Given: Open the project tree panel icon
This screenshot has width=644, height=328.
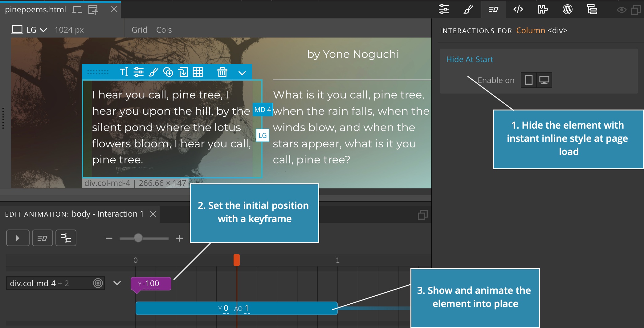Looking at the screenshot, I should [592, 10].
